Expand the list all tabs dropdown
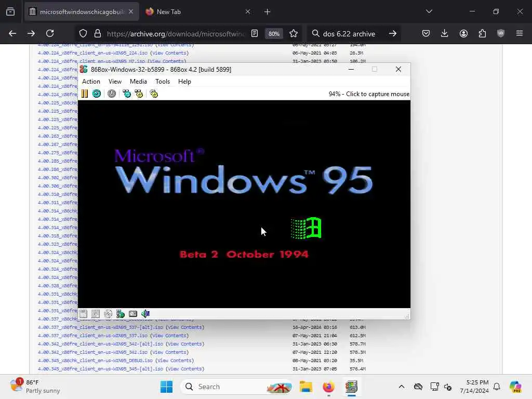Screen dimensions: 532x399 click(429, 11)
